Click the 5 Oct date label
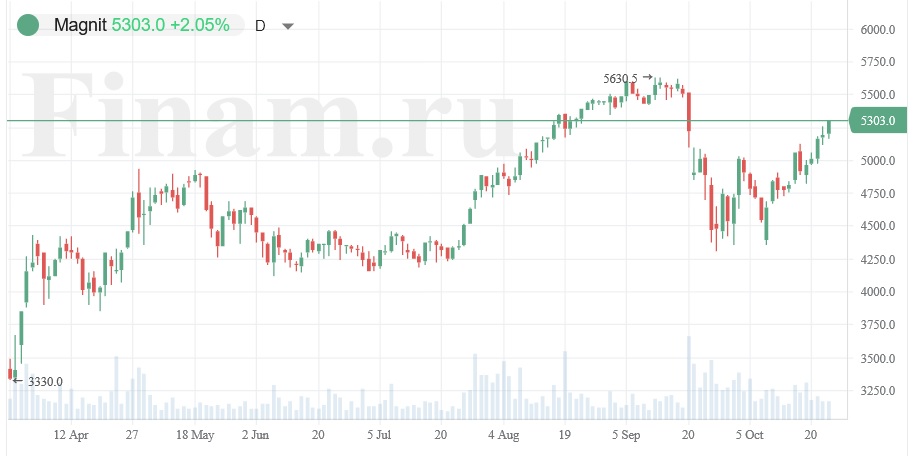Viewport: 918px width, 456px height. [749, 435]
